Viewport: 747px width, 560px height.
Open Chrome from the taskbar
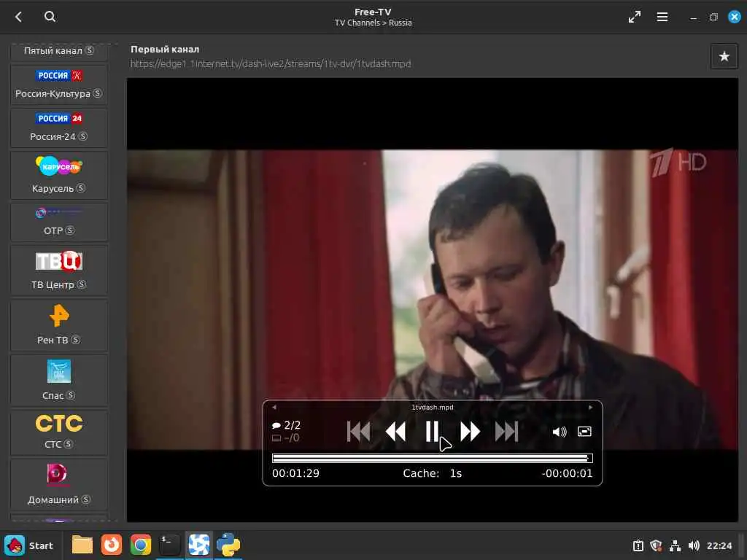[x=141, y=545]
